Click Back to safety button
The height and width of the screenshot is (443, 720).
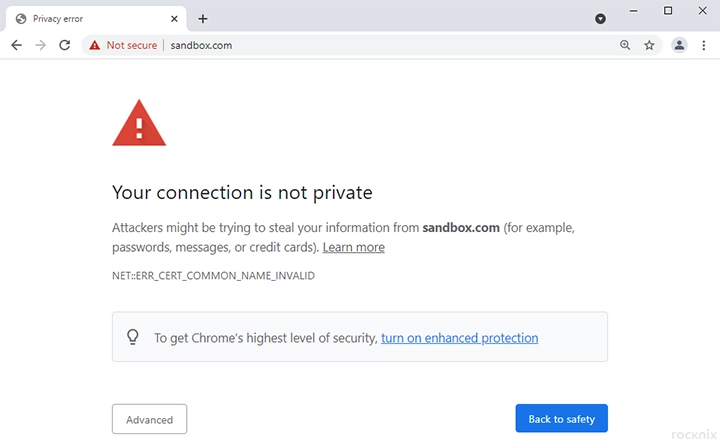(x=562, y=419)
